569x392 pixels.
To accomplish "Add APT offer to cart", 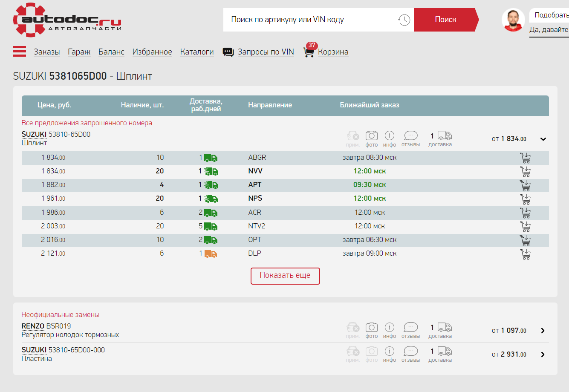I will 526,185.
